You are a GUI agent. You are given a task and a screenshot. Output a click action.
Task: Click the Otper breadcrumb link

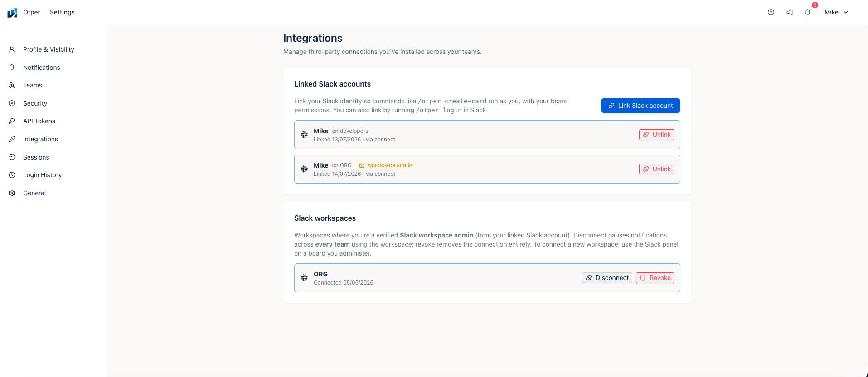[x=32, y=12]
